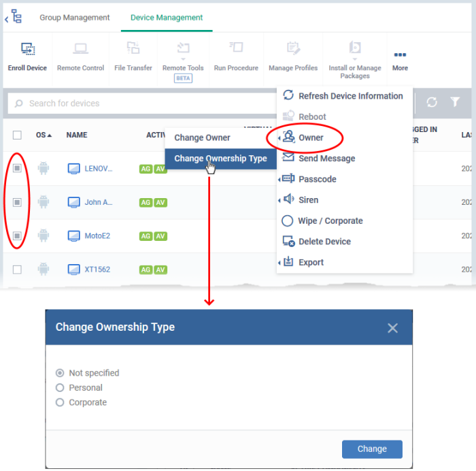Open the LENOV device link

[99, 169]
